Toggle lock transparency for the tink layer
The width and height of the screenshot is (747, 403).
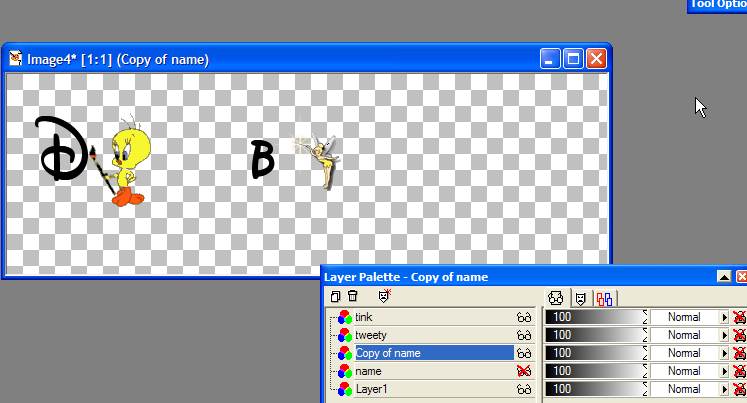coord(739,317)
